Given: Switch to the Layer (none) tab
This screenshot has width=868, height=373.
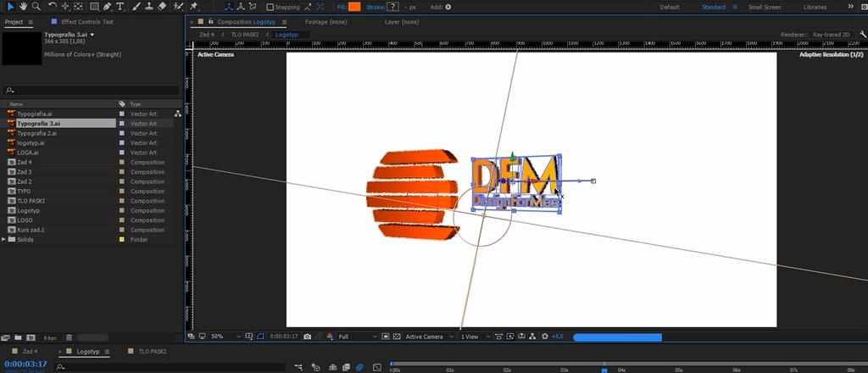Looking at the screenshot, I should (x=402, y=22).
